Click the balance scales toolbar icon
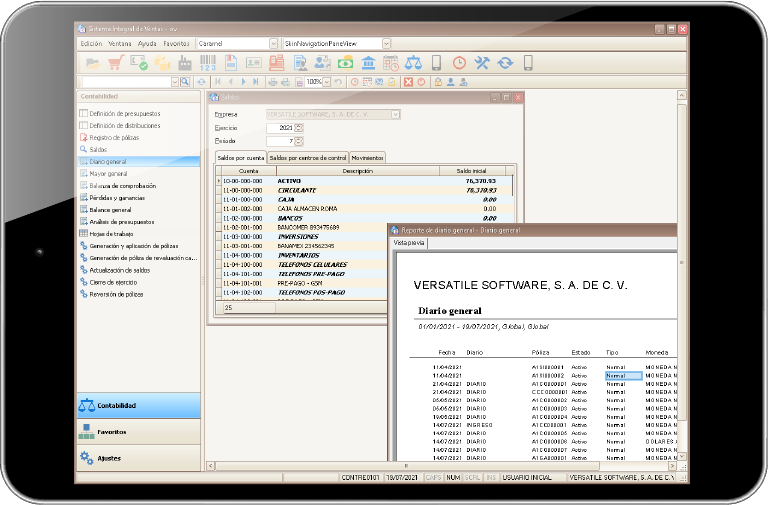 (x=413, y=63)
